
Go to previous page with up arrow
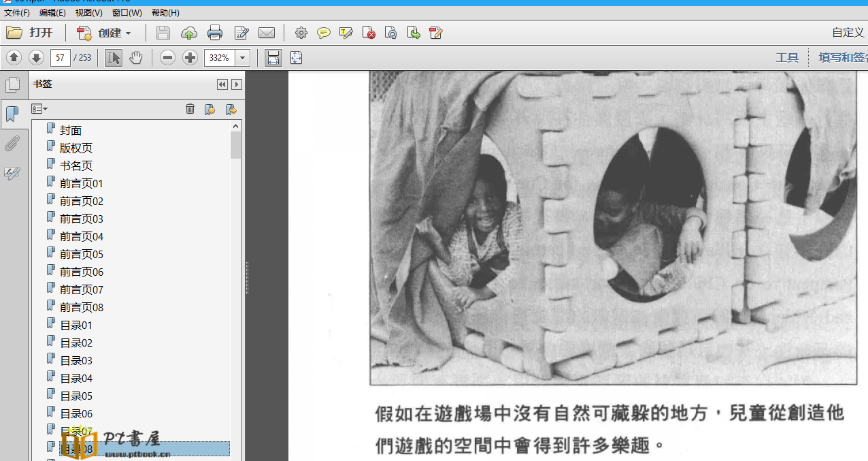coord(14,58)
